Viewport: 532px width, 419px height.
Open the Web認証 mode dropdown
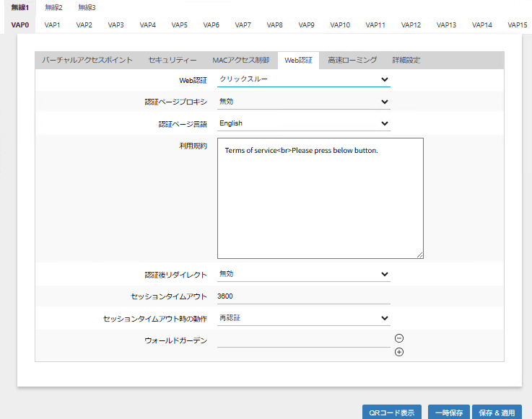pyautogui.click(x=303, y=79)
